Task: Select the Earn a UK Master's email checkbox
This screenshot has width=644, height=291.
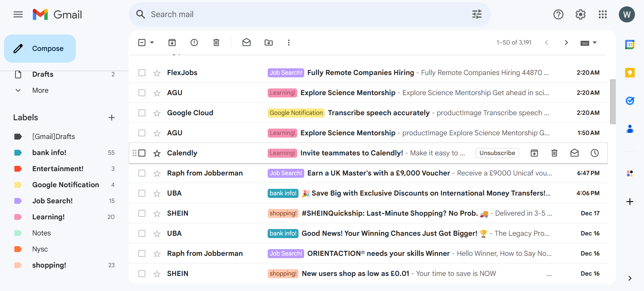Action: (142, 173)
